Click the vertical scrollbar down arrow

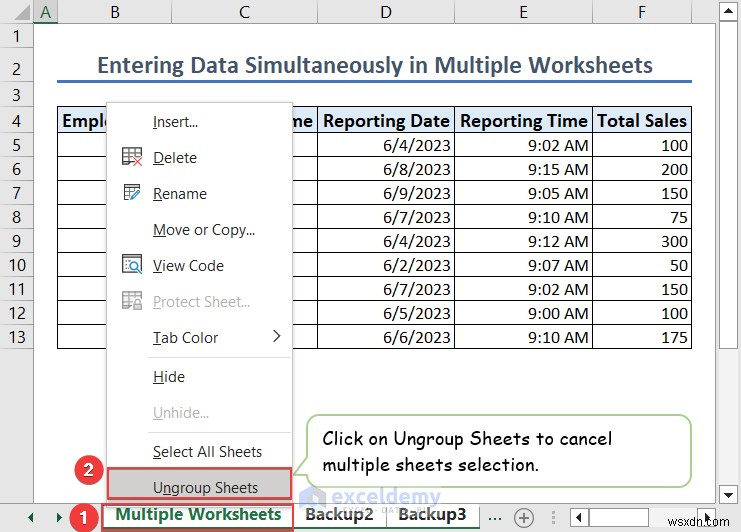click(x=728, y=495)
